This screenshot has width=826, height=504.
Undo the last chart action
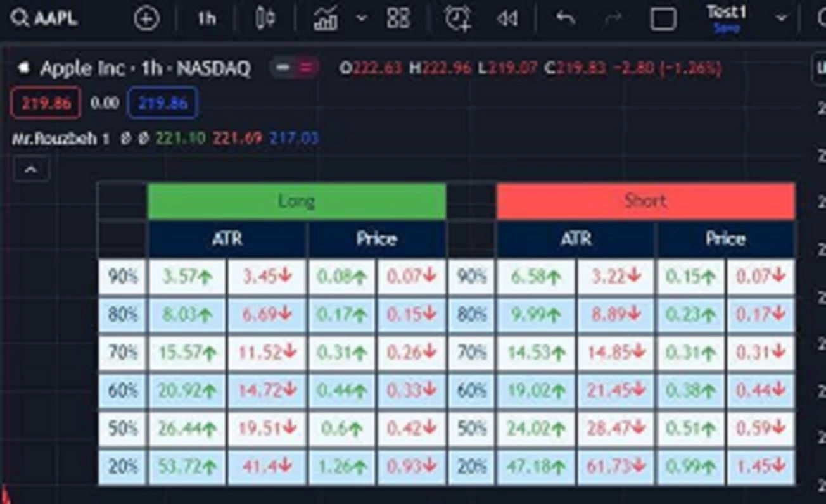(x=565, y=18)
